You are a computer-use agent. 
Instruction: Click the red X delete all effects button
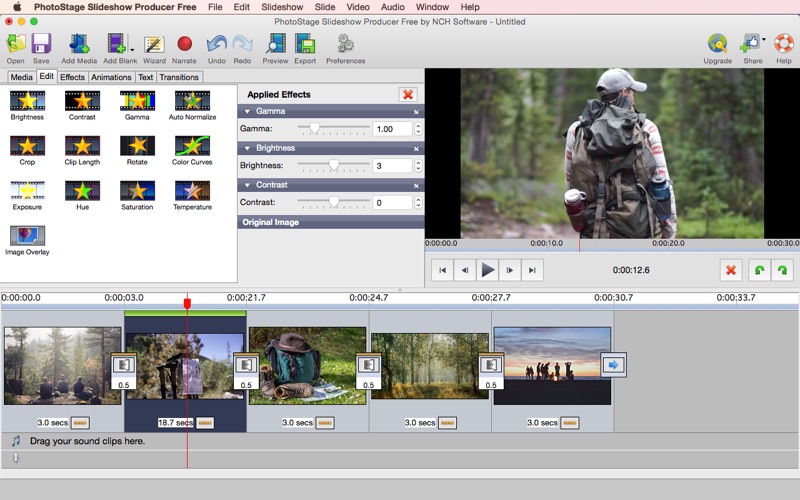point(407,94)
